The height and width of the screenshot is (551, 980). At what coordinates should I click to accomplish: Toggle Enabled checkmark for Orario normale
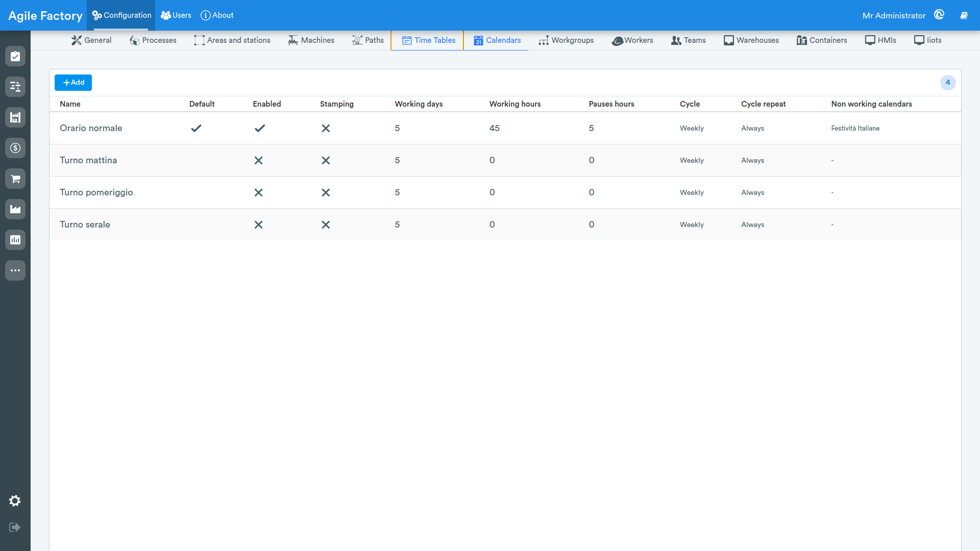click(x=260, y=128)
